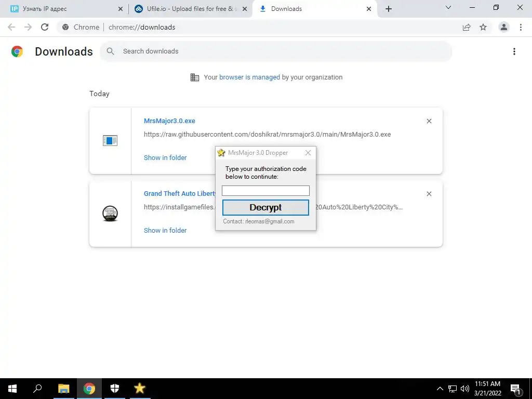Click the share page icon
532x399 pixels.
pos(467,27)
